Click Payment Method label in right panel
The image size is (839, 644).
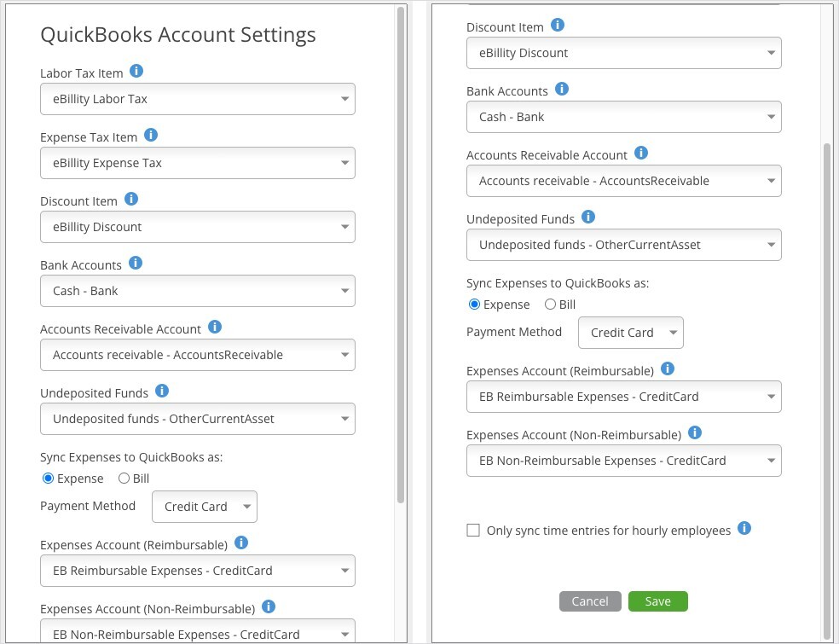tap(514, 332)
